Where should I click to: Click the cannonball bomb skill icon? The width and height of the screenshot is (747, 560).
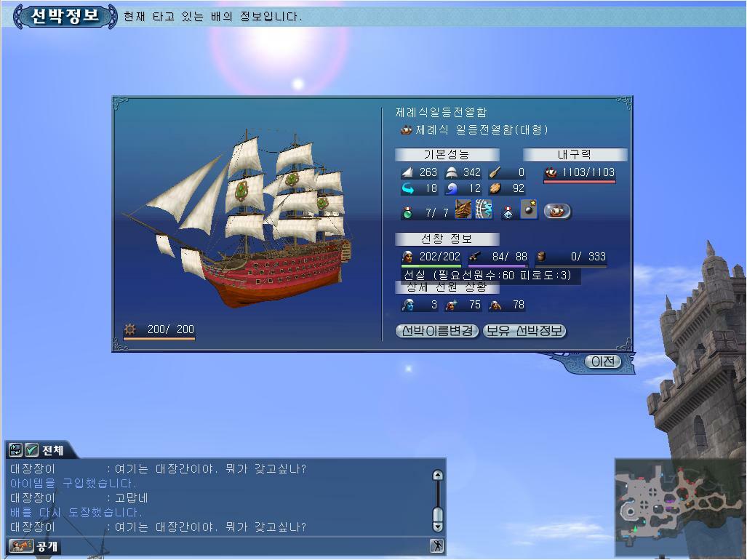pos(529,211)
